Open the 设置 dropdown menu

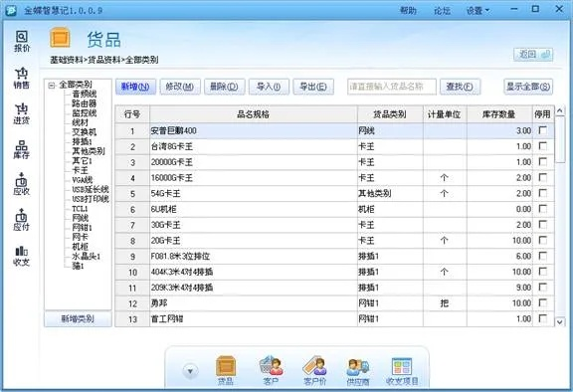pyautogui.click(x=477, y=11)
